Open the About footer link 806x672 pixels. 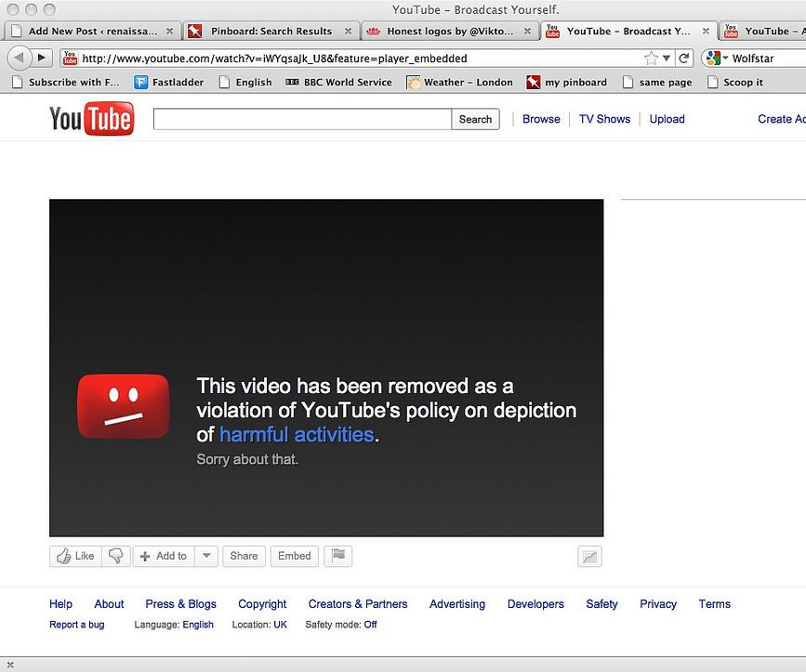pos(109,604)
